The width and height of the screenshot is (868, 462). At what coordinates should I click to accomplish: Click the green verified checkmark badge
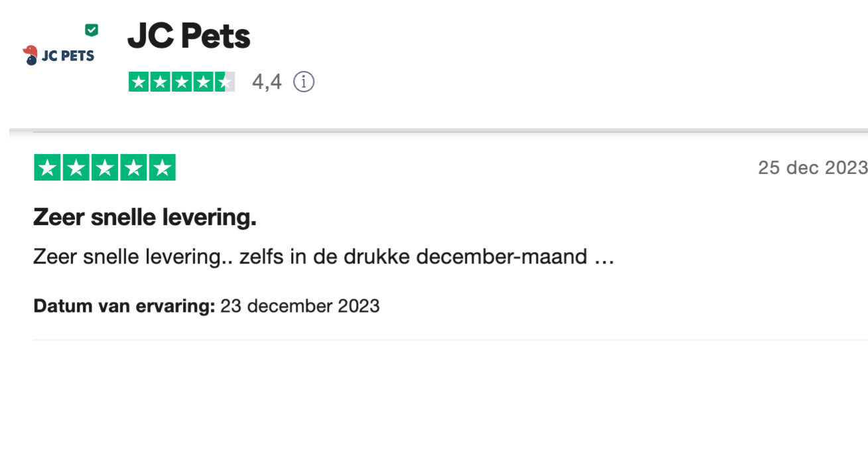[x=92, y=30]
